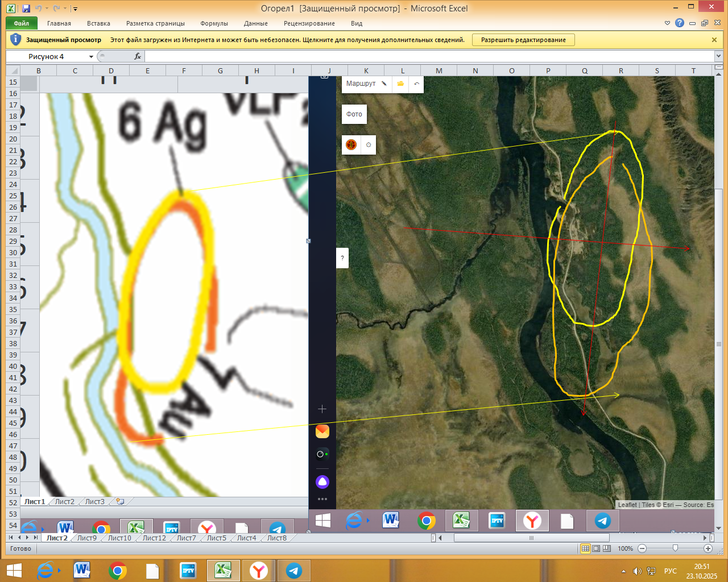Click the zoom in plus icon
The width and height of the screenshot is (728, 582).
click(x=708, y=548)
